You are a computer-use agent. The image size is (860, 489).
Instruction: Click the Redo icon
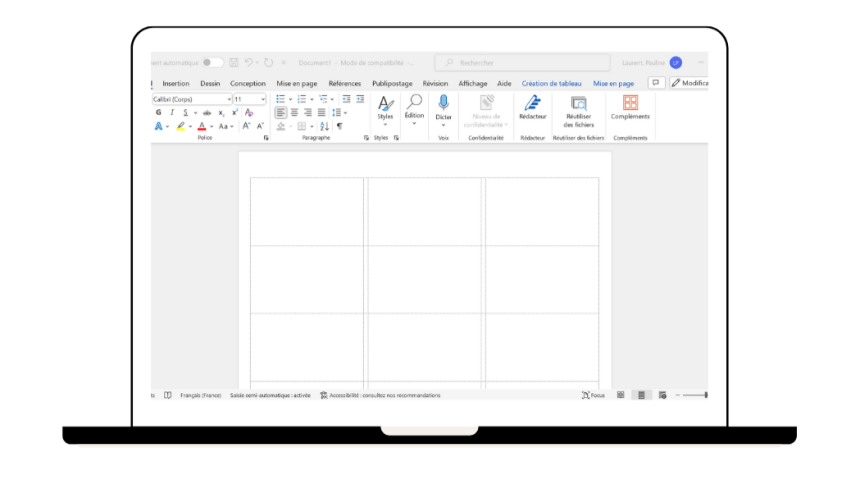tap(268, 62)
